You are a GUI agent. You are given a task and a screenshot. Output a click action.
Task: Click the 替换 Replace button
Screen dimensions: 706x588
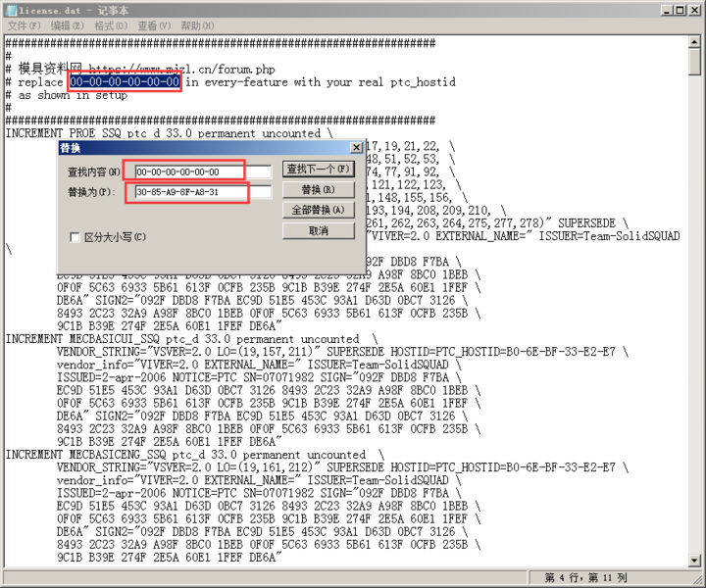(x=319, y=189)
